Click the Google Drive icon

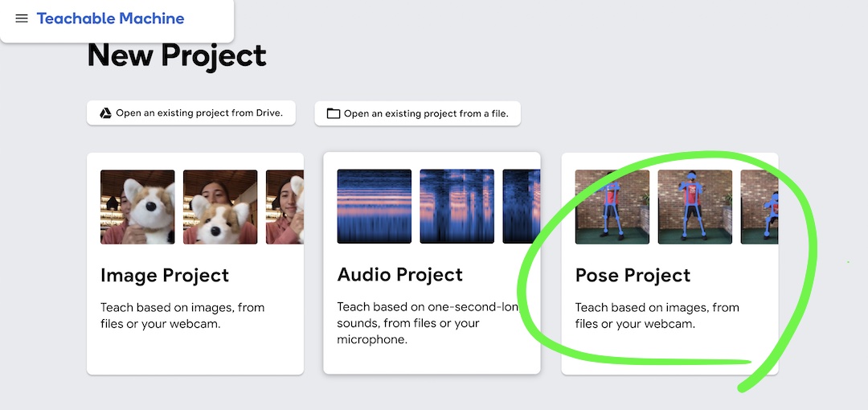click(105, 113)
